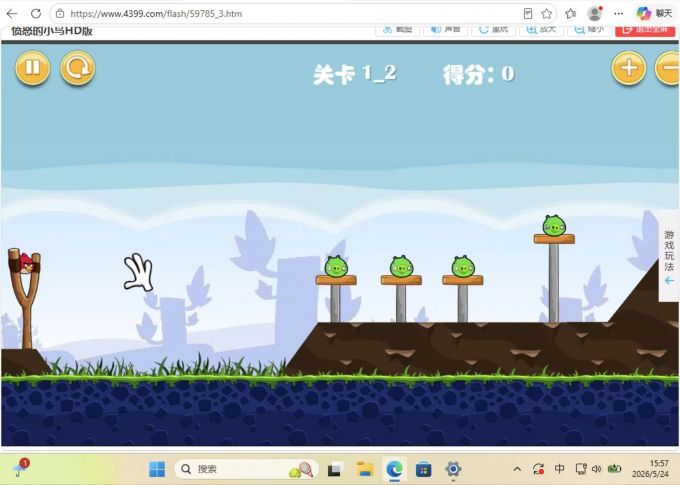
Task: Click the 缩小 shrink button above the game
Action: click(x=589, y=29)
